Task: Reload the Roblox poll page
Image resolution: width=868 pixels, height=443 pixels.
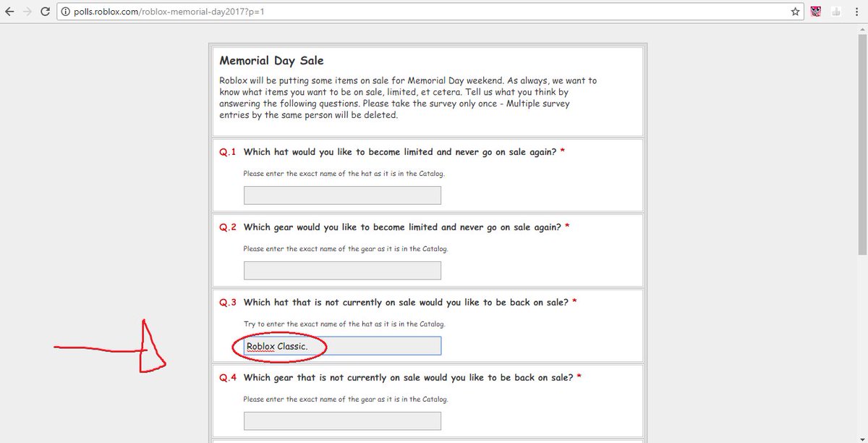Action: (x=45, y=12)
